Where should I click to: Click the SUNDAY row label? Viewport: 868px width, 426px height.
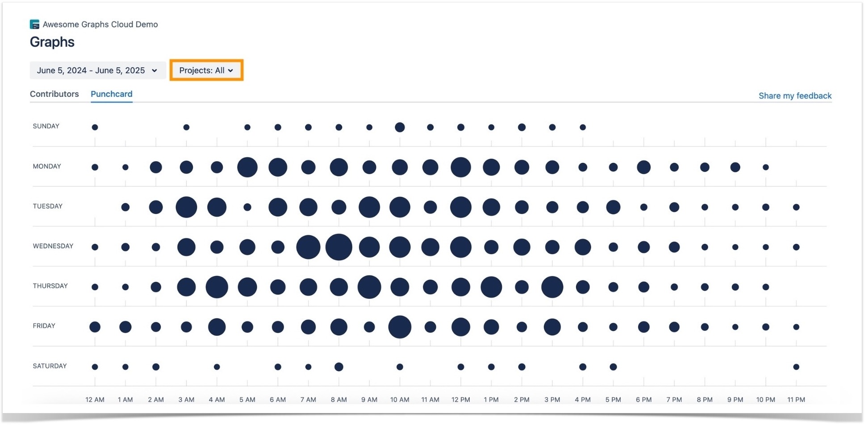(x=46, y=126)
